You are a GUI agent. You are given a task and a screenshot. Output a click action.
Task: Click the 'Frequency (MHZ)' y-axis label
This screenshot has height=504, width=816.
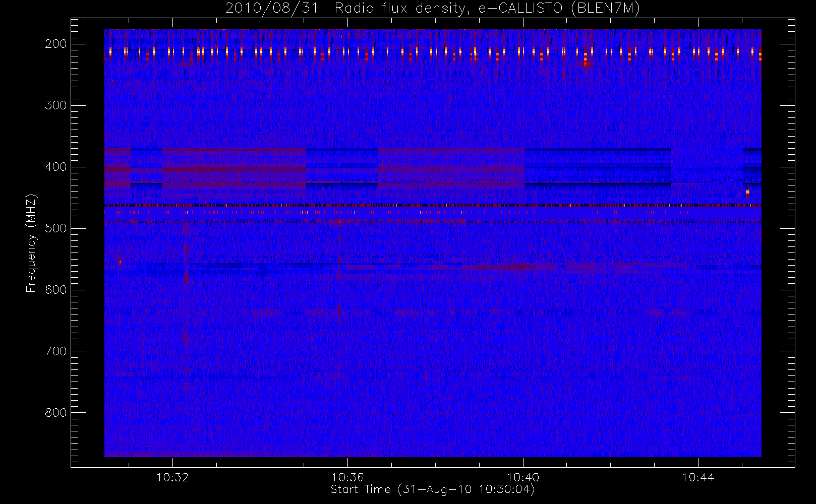tap(31, 243)
